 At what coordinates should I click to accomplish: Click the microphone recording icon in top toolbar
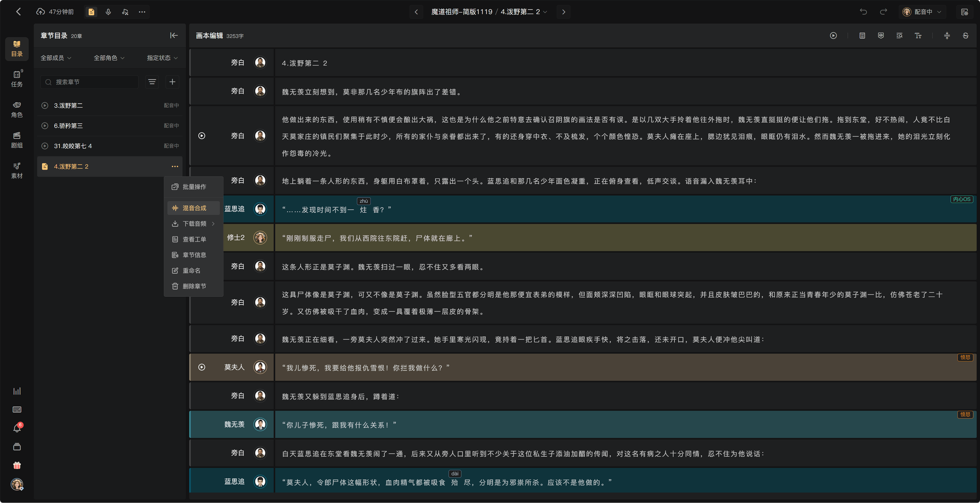pos(108,12)
